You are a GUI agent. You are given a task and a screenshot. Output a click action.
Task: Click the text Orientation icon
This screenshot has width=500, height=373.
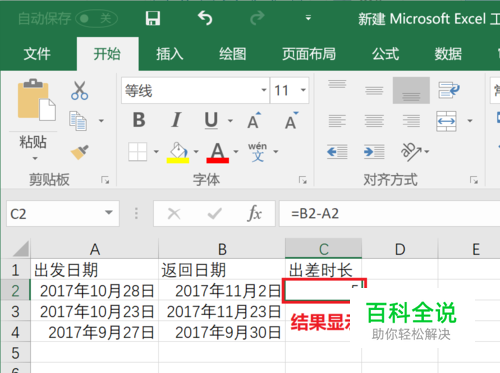click(x=411, y=152)
